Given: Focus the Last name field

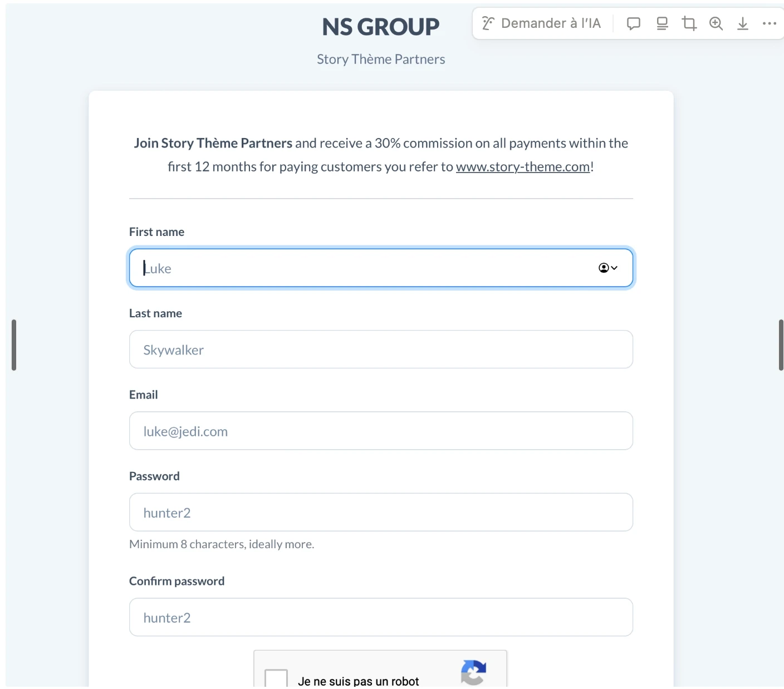Looking at the screenshot, I should (x=381, y=350).
